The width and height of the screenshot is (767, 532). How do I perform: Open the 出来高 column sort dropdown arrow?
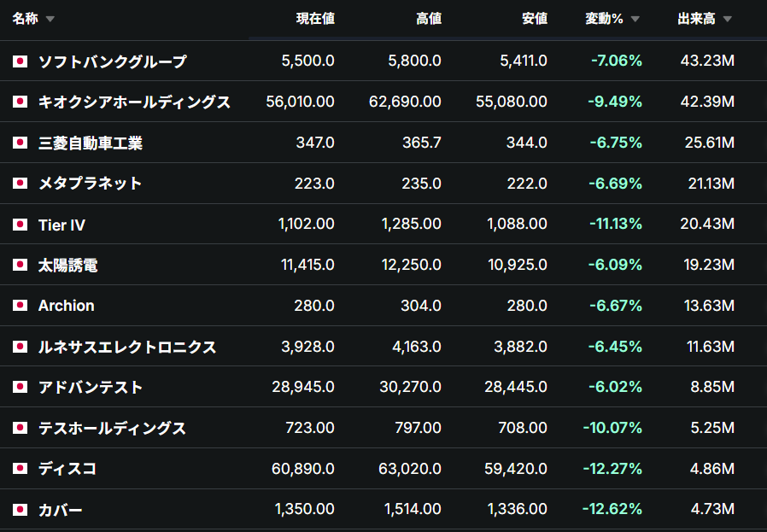(728, 19)
